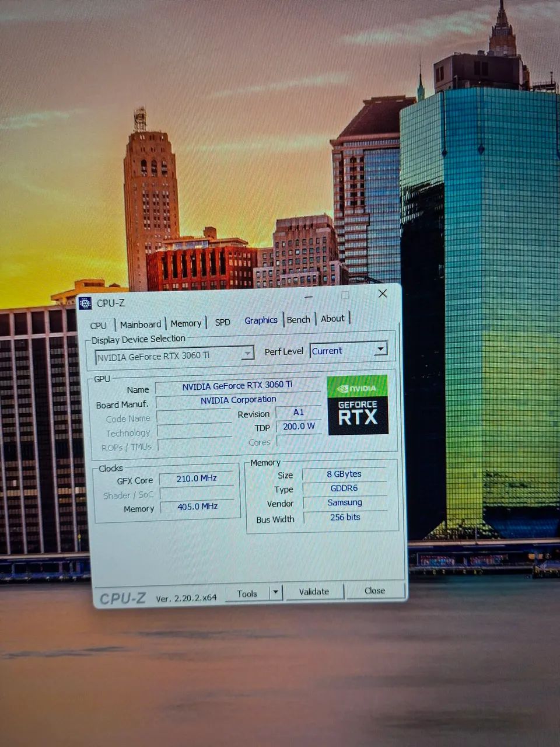Minimize the CPU-Z window
560x747 pixels.
(x=308, y=297)
